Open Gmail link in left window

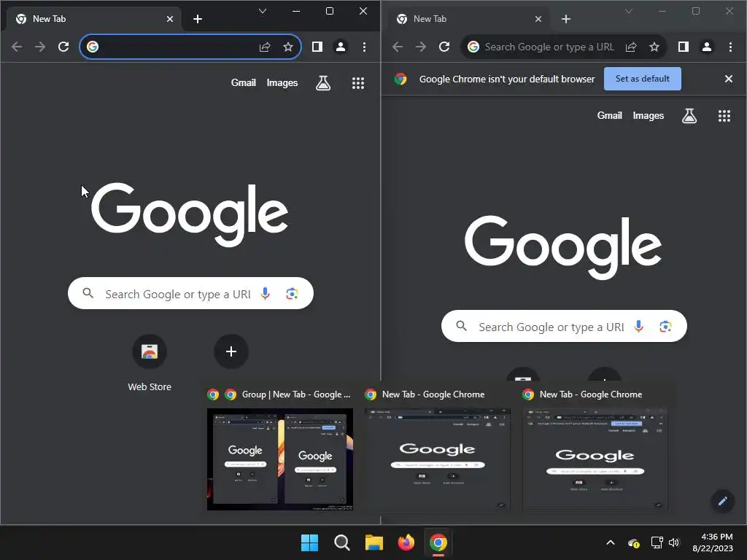244,83
